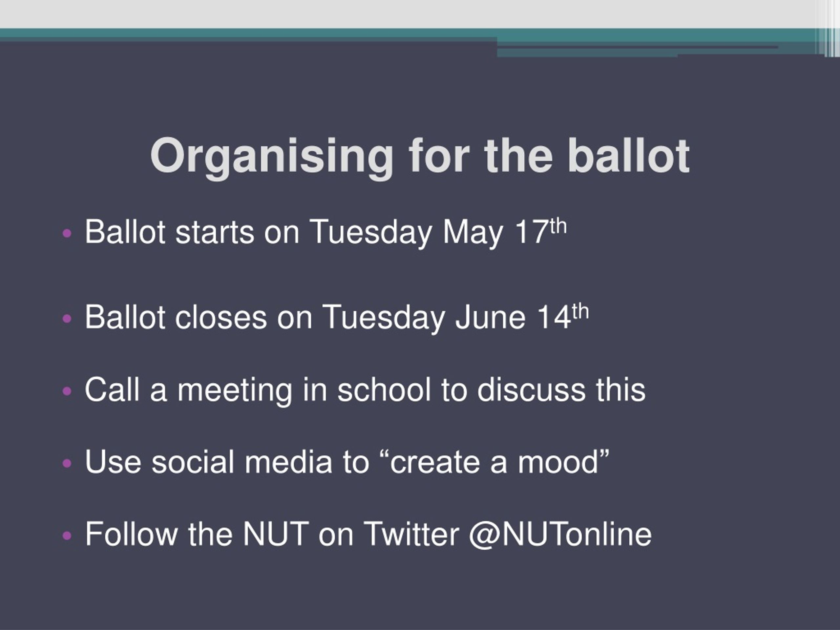Click the "Call a meeting in school" line

point(365,390)
